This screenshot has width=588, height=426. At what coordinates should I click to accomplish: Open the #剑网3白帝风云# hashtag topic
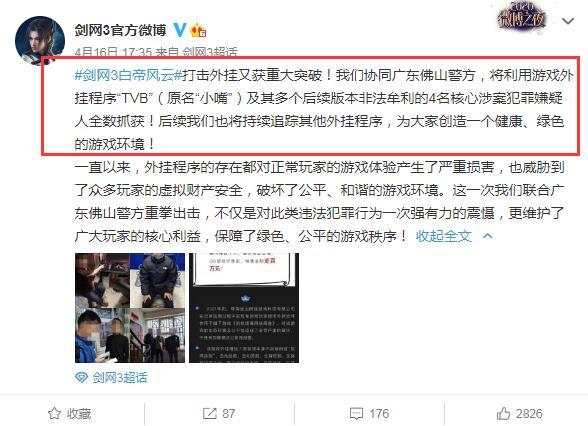point(128,75)
